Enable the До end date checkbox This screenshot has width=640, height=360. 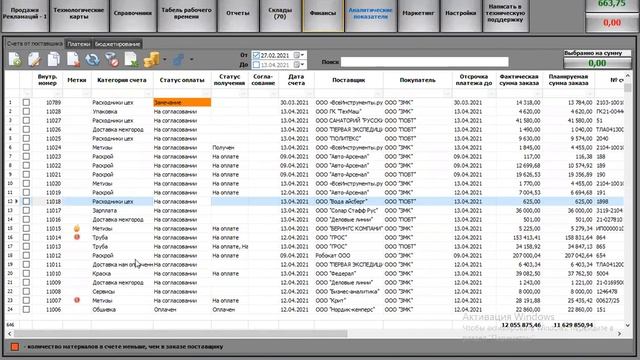[x=256, y=64]
